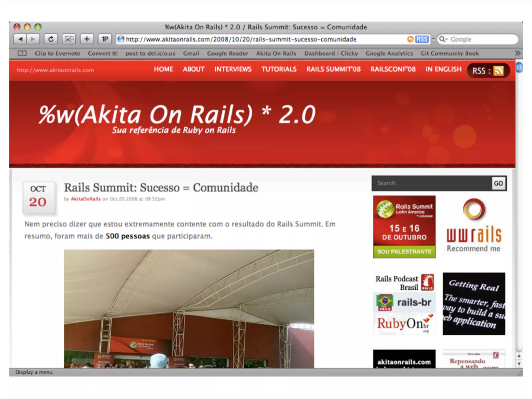Select the HOME navigation item

[x=163, y=69]
